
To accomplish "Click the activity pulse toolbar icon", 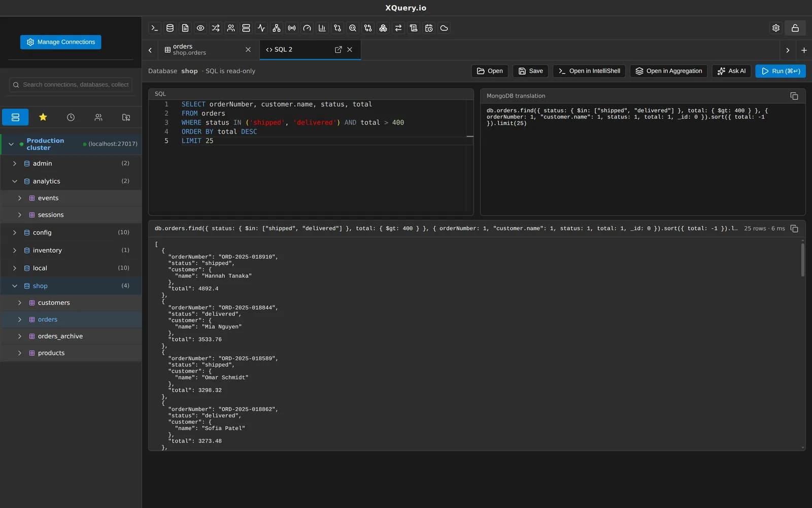I will [261, 28].
